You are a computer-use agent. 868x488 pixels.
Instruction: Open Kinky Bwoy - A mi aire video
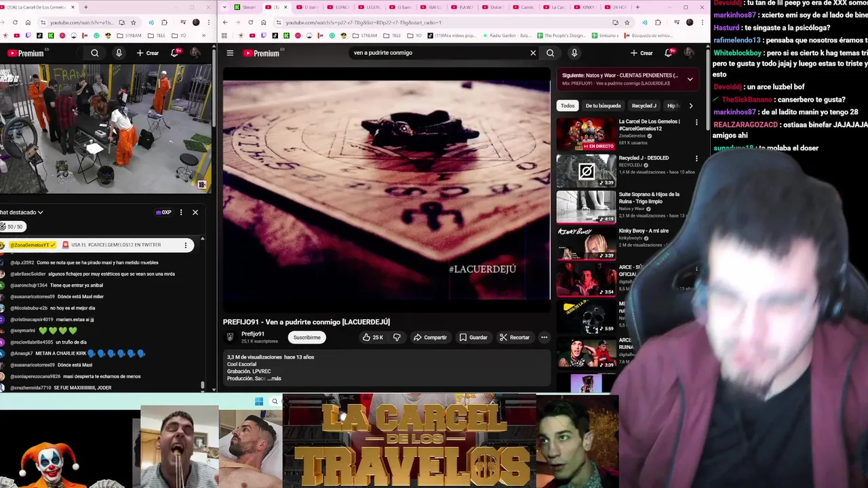[x=586, y=243]
